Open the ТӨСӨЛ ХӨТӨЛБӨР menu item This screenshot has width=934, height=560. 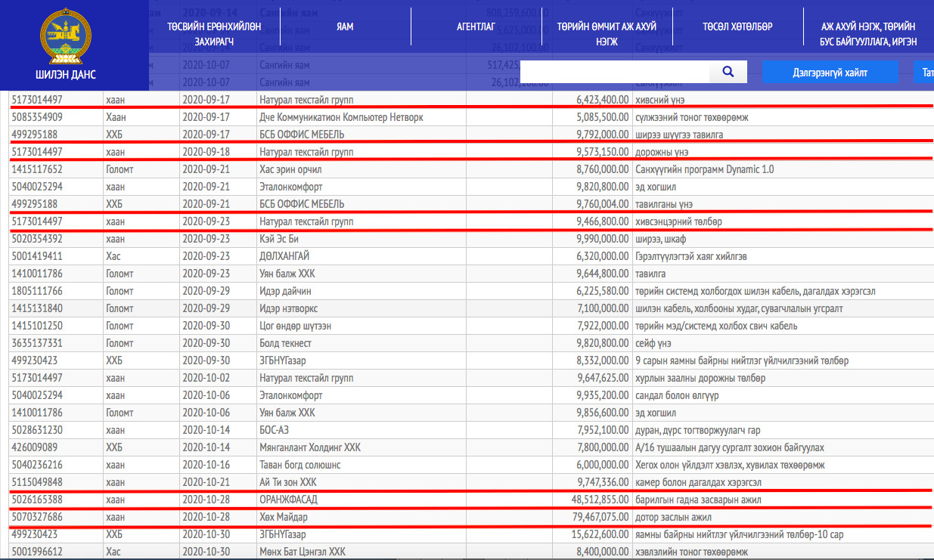tap(737, 27)
